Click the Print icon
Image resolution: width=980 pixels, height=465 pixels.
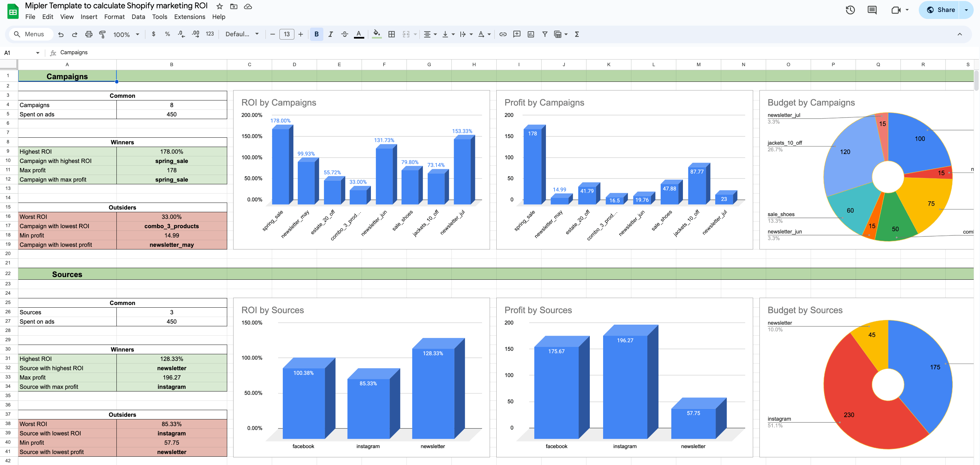(x=88, y=34)
